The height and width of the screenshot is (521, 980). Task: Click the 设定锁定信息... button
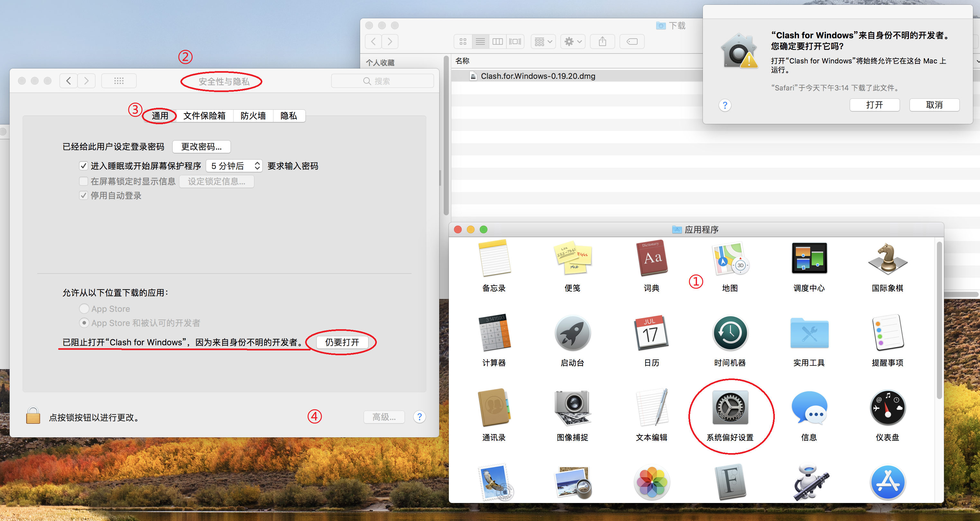point(216,181)
